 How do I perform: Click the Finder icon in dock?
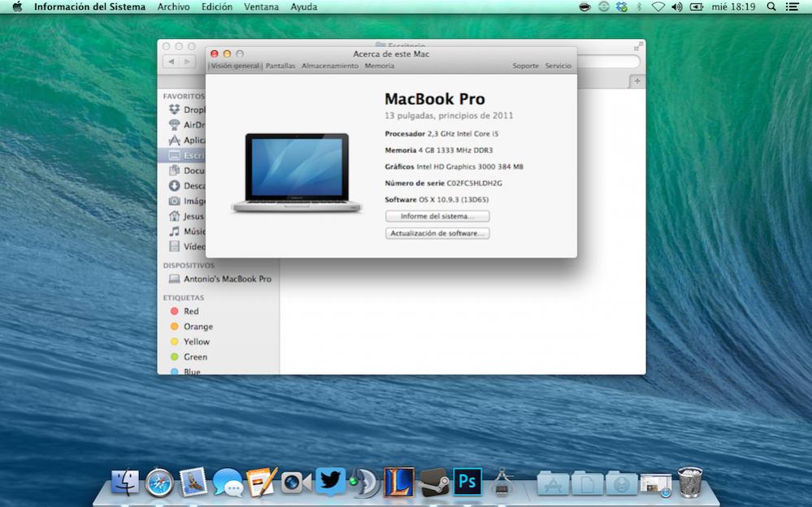coord(125,483)
